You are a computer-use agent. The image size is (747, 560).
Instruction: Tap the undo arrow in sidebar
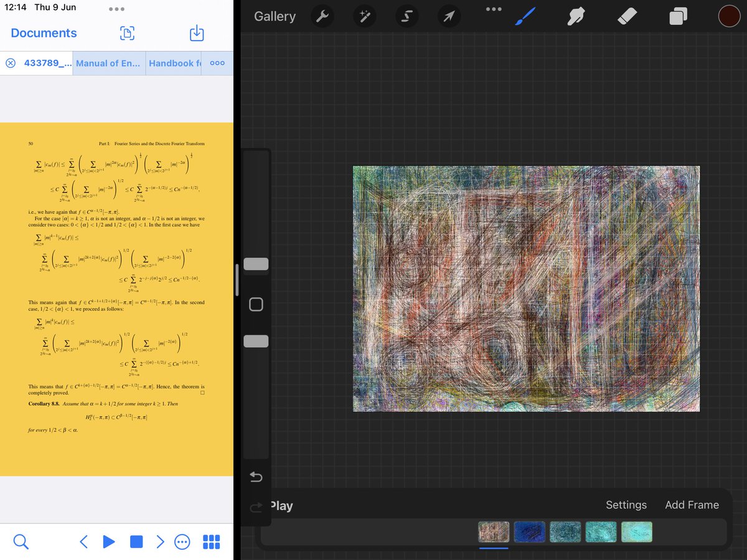pos(256,477)
